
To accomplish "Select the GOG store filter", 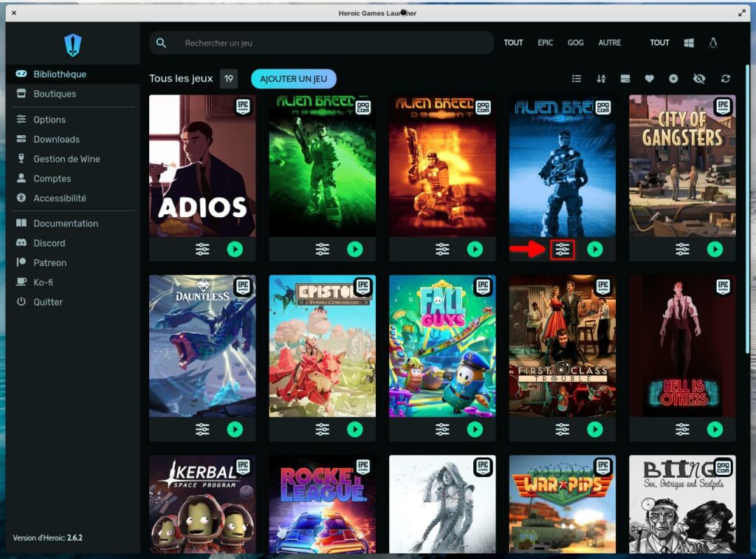I will pos(576,43).
